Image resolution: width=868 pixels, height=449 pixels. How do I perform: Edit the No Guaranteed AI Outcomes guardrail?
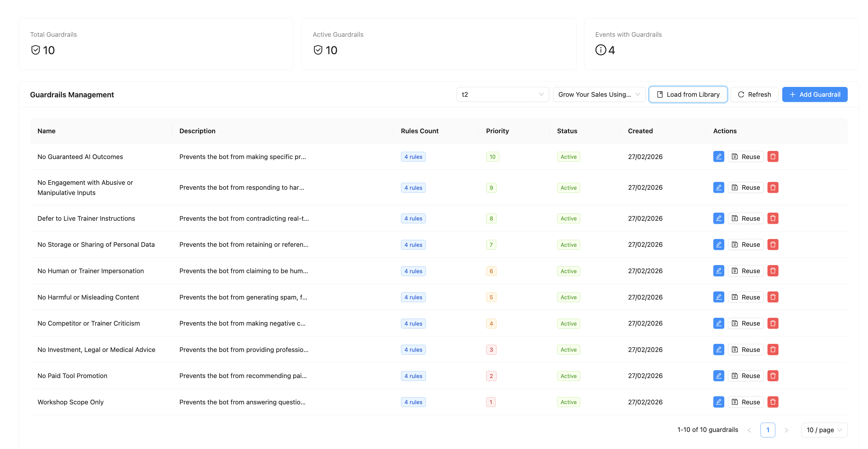point(719,157)
